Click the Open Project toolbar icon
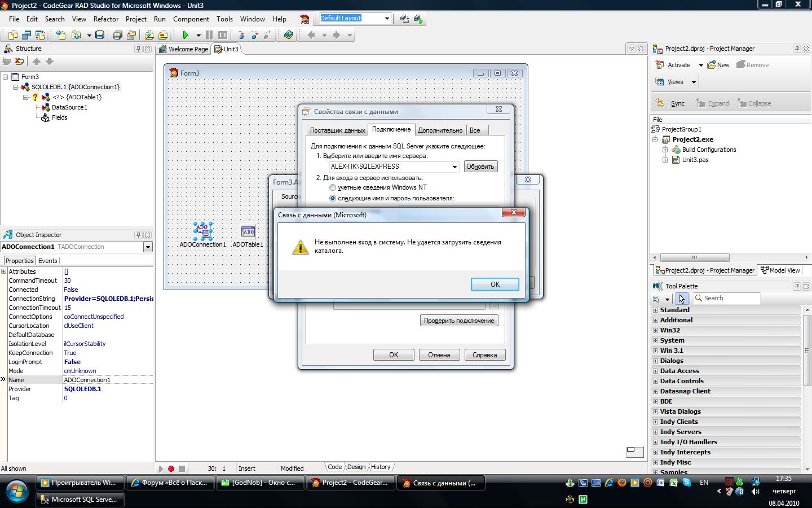812x508 pixels. point(131,35)
